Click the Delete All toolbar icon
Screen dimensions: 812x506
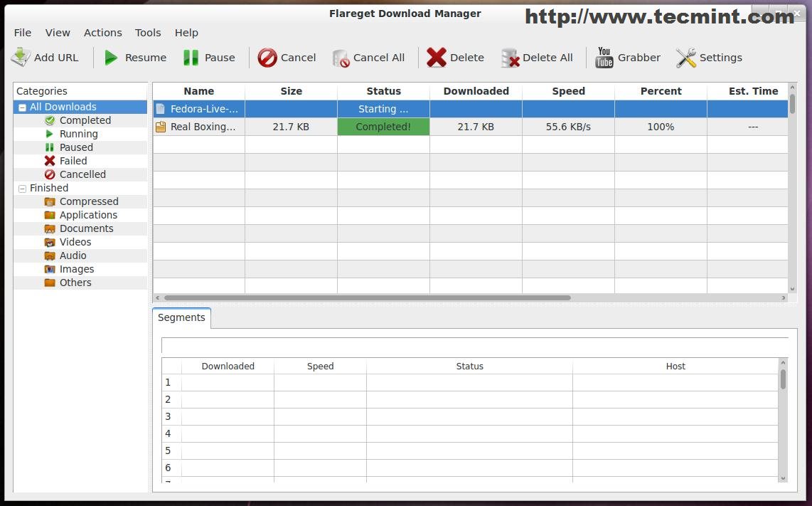point(510,58)
